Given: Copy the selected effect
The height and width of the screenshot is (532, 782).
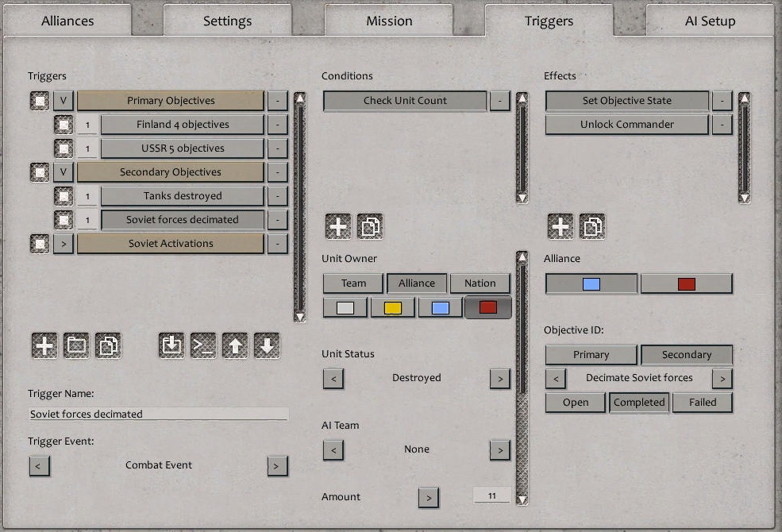Looking at the screenshot, I should [592, 226].
